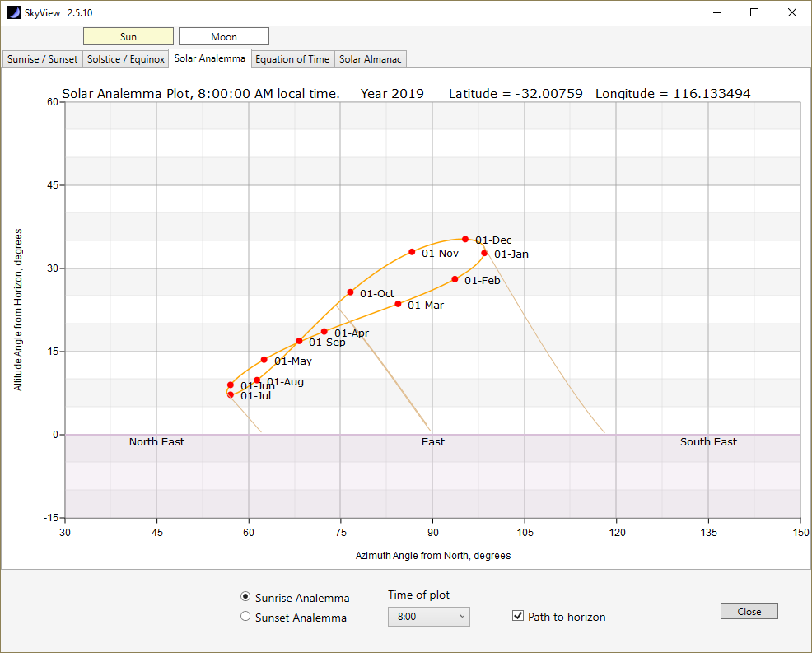
Task: Click the 01-Oct red data point
Action: [350, 292]
